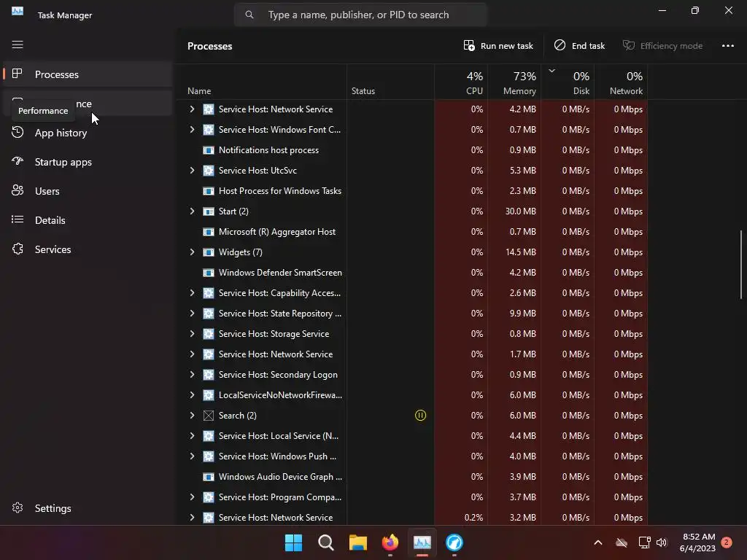
Task: Show hidden tray icons chevron
Action: [598, 542]
